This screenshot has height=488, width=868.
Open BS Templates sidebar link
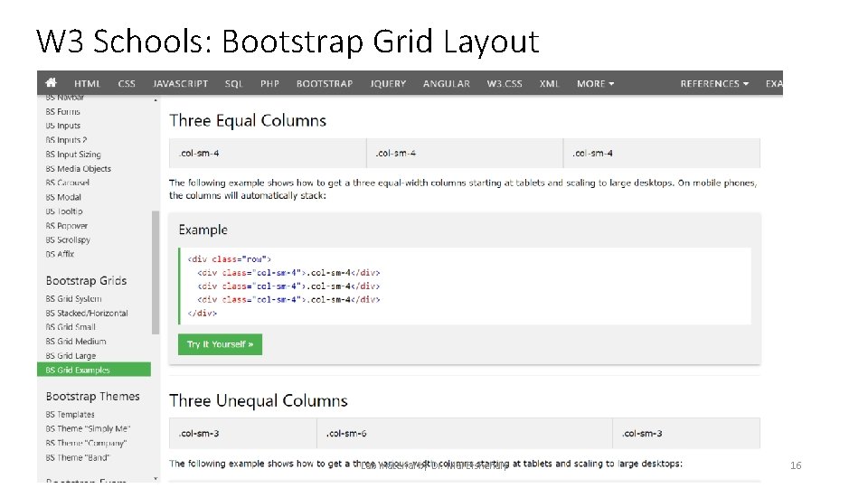(70, 415)
